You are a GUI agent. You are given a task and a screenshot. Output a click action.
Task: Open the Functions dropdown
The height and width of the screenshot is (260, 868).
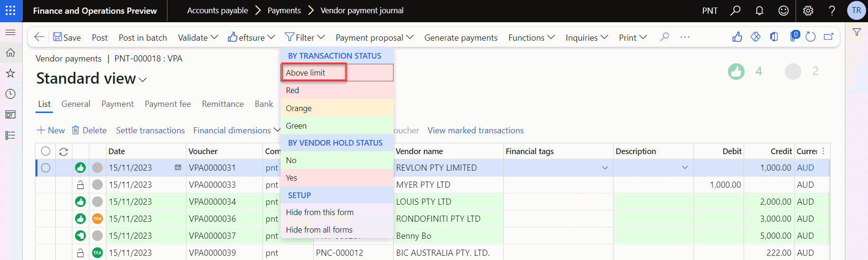tap(532, 37)
